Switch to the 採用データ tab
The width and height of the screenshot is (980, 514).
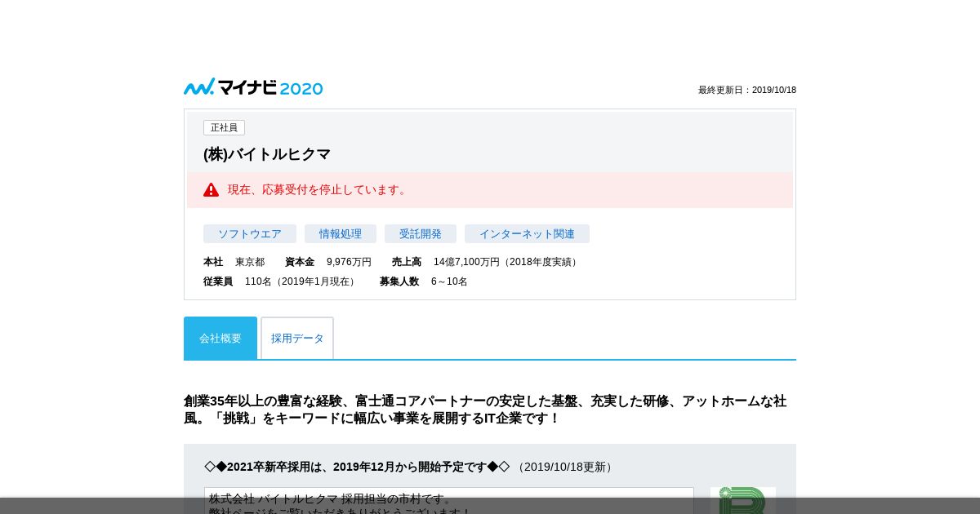(x=297, y=338)
